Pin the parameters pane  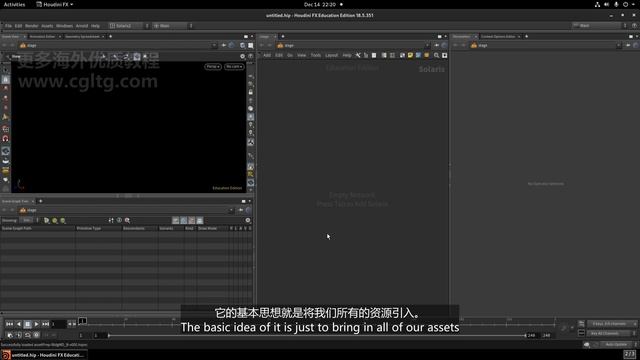(x=628, y=45)
